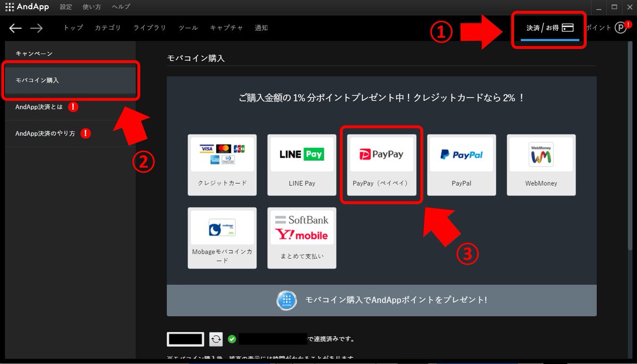Choose PayPal payment method
Screen dimensions: 637x364
click(x=461, y=165)
